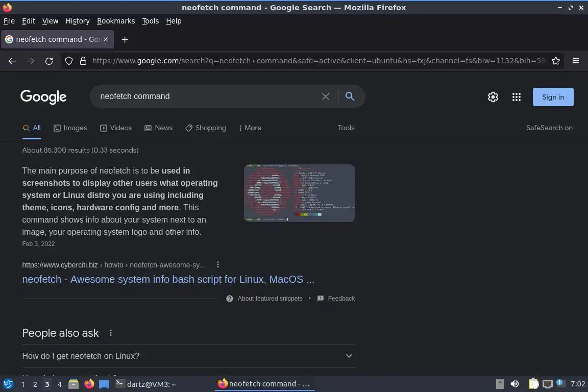The height and width of the screenshot is (392, 588).
Task: Switch to Shopping results tab
Action: (206, 128)
